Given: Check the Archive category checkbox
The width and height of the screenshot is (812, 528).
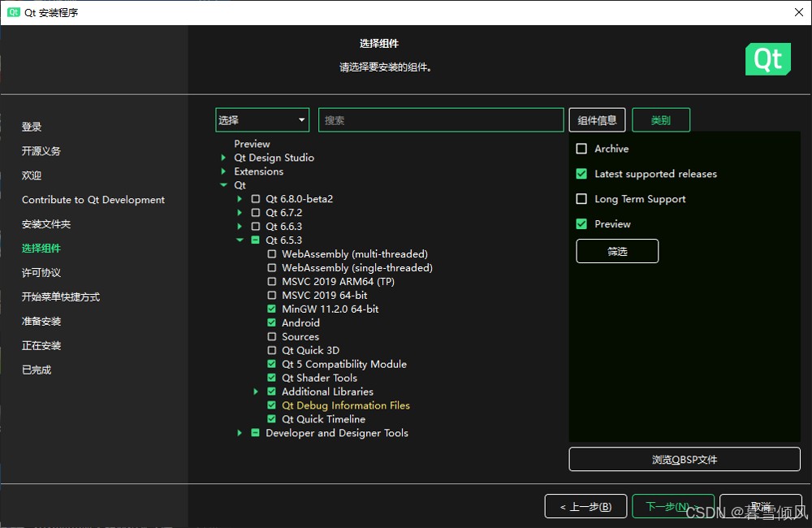Looking at the screenshot, I should (x=581, y=149).
